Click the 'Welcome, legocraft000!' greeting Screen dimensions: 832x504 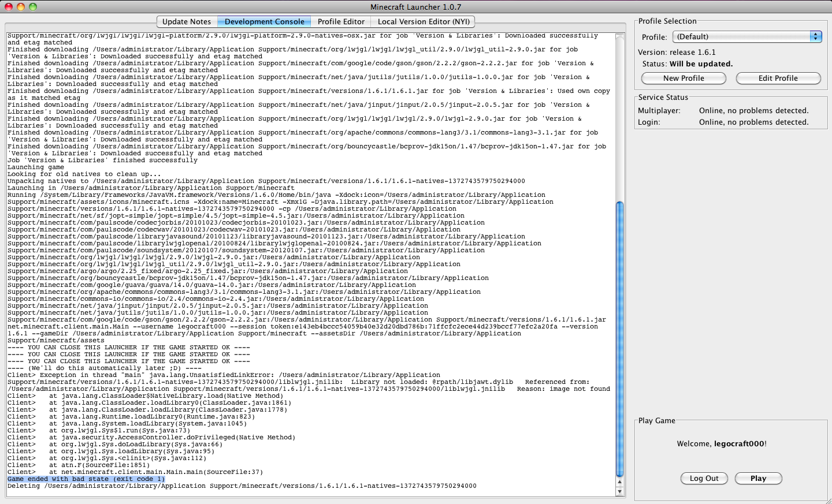coord(722,444)
